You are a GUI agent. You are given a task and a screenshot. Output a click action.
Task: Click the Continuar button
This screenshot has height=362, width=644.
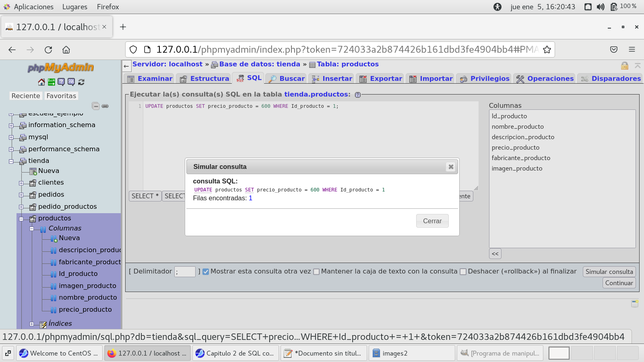[x=619, y=283]
